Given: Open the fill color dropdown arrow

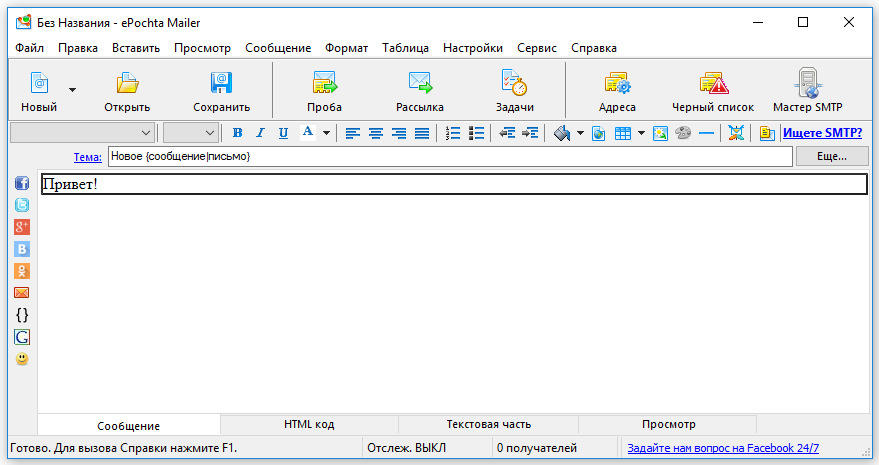Looking at the screenshot, I should point(580,133).
